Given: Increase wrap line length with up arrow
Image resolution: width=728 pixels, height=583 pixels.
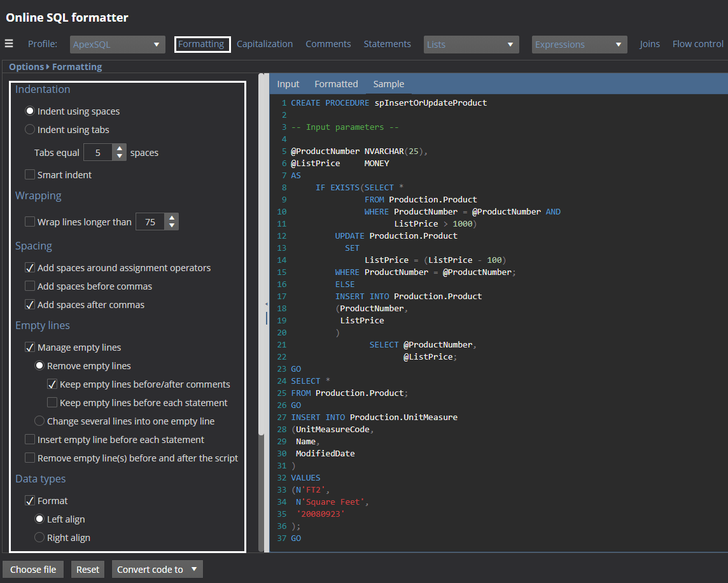Looking at the screenshot, I should pyautogui.click(x=172, y=218).
